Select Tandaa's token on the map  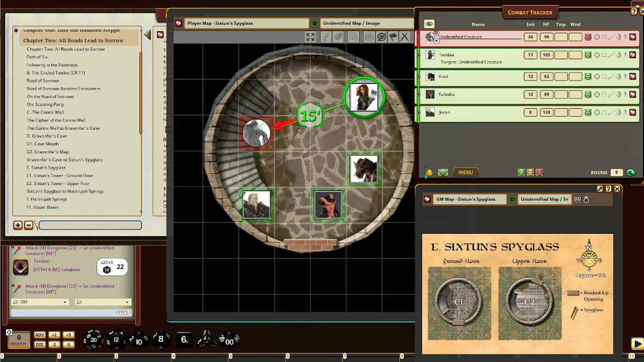(x=364, y=97)
